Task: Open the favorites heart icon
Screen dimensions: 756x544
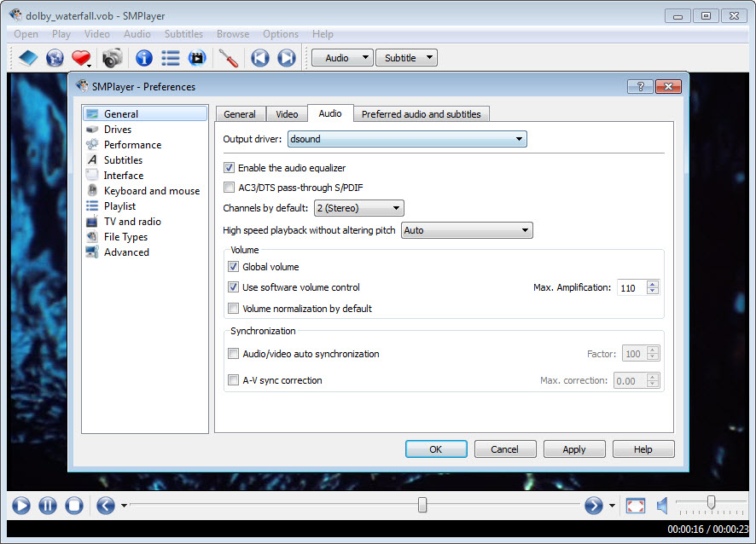Action: [x=80, y=58]
